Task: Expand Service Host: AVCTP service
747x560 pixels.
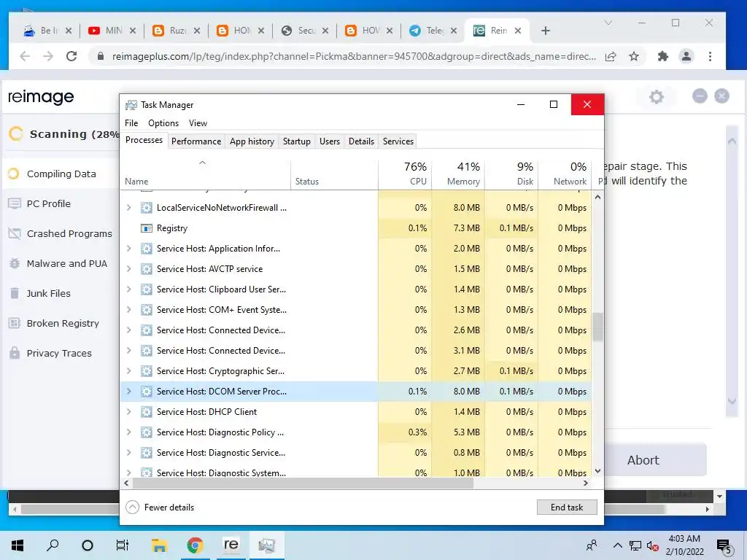Action: [x=128, y=269]
